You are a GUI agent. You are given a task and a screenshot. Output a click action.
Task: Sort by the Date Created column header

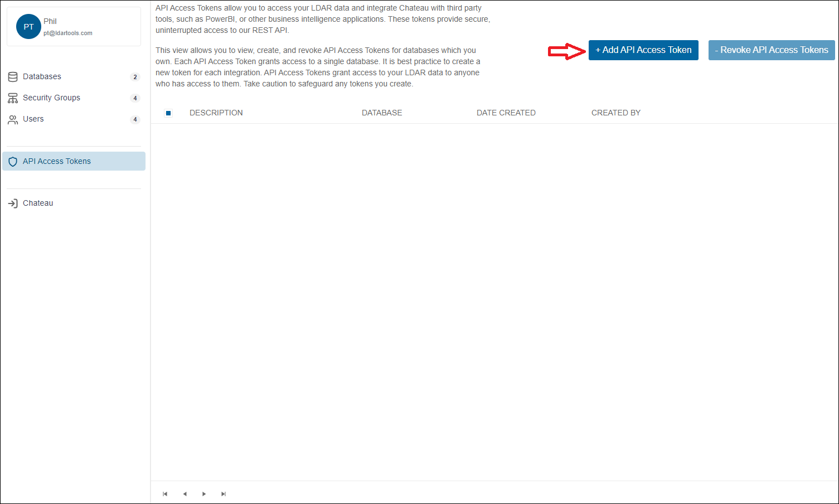506,113
